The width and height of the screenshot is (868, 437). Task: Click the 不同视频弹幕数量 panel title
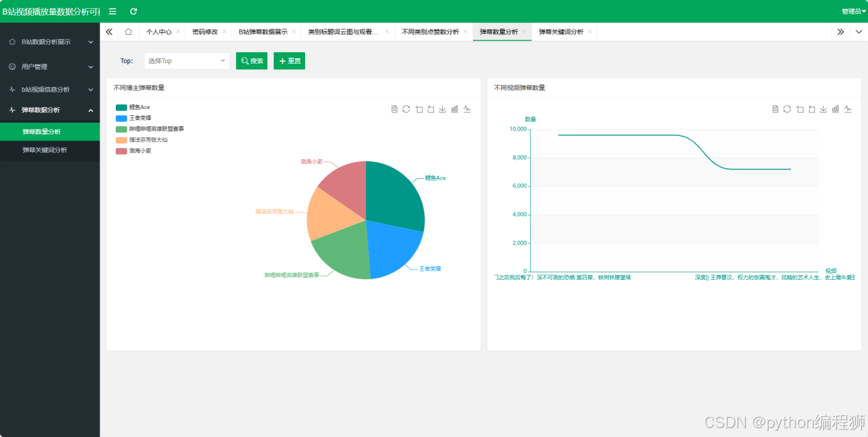coord(520,88)
